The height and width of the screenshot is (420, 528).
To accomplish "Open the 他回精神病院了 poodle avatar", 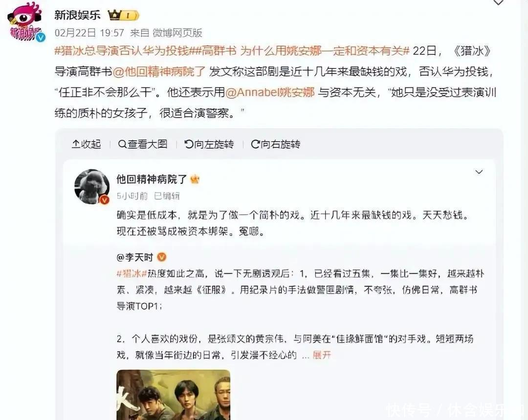I will click(92, 186).
